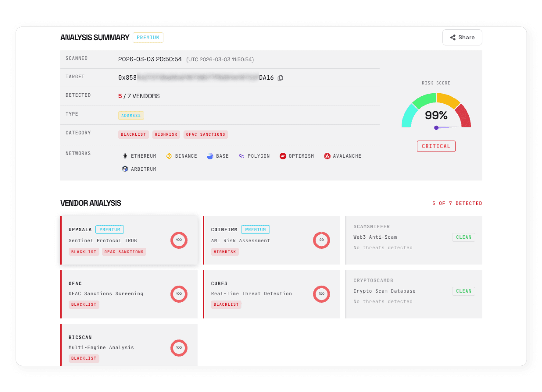
Task: Click the Arbitrum network icon
Action: (125, 169)
